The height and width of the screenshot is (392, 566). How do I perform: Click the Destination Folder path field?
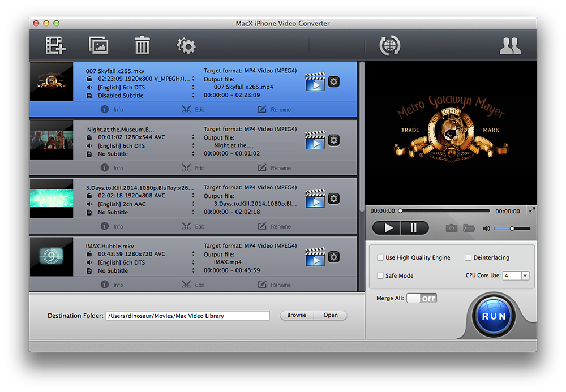point(188,316)
